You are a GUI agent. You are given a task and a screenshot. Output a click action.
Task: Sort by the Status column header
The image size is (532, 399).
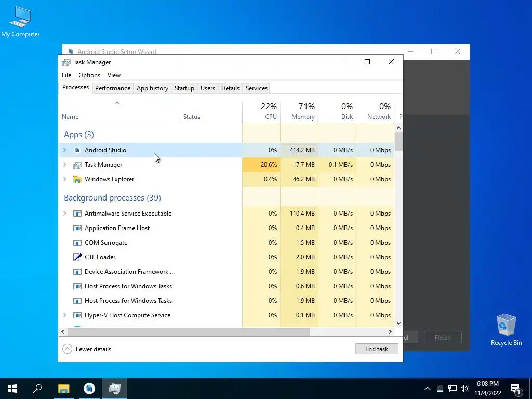click(211, 112)
